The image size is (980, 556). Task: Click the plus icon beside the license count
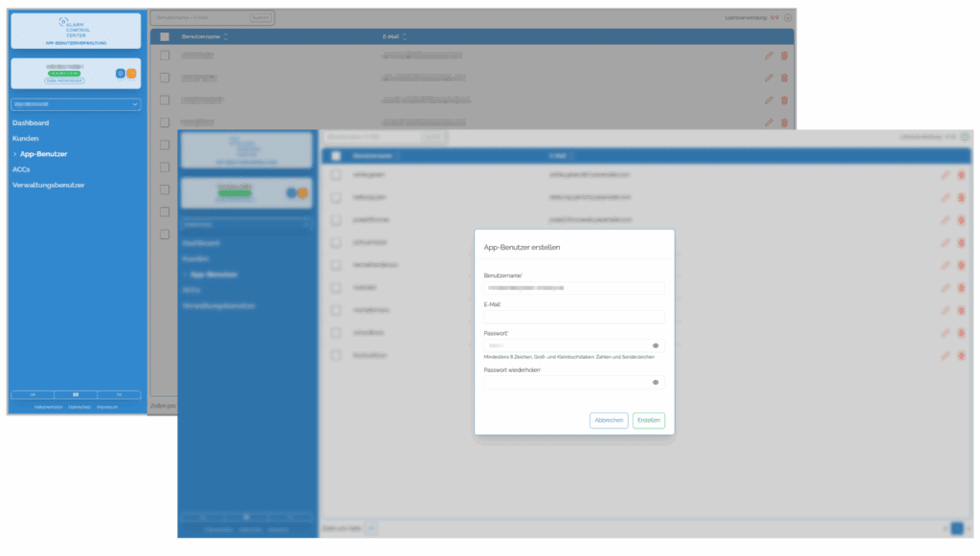point(788,18)
